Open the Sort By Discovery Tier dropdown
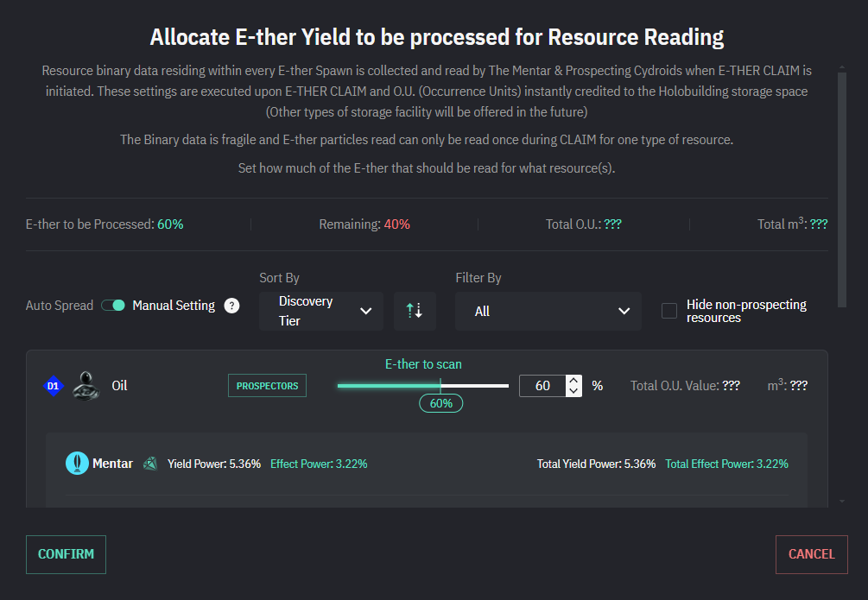The height and width of the screenshot is (600, 868). [321, 311]
